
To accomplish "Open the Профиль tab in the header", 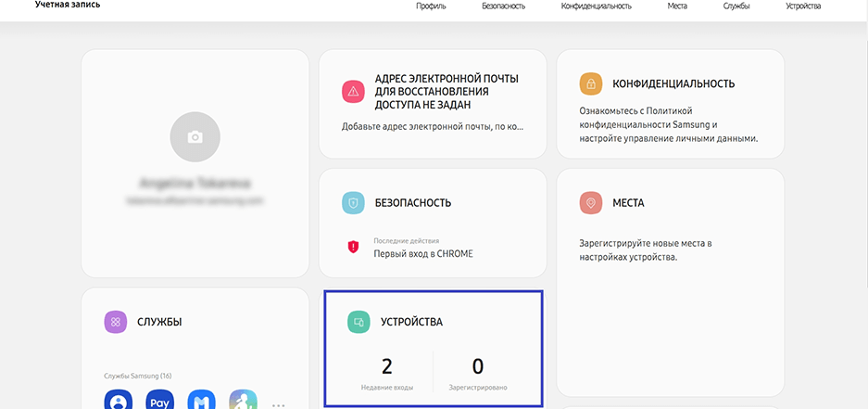I will click(431, 6).
